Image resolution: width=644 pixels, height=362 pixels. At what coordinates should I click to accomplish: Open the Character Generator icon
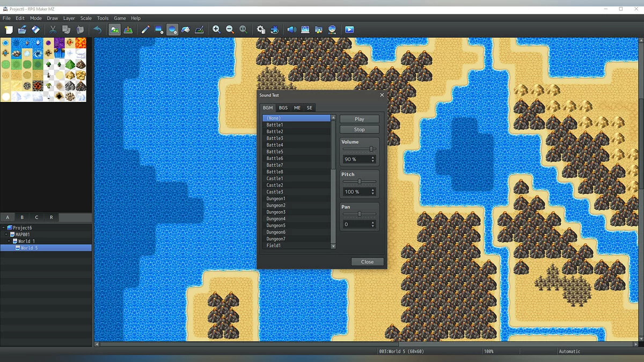(x=332, y=29)
